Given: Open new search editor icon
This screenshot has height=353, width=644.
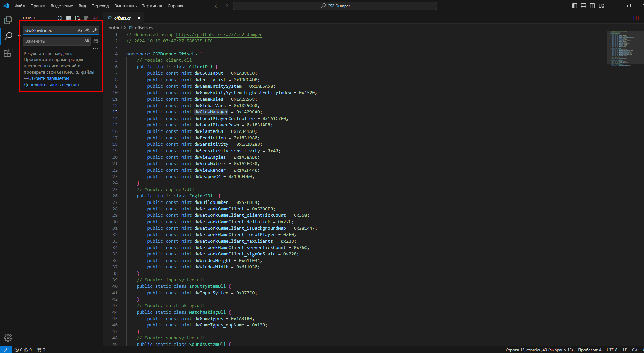Looking at the screenshot, I should pos(77,18).
